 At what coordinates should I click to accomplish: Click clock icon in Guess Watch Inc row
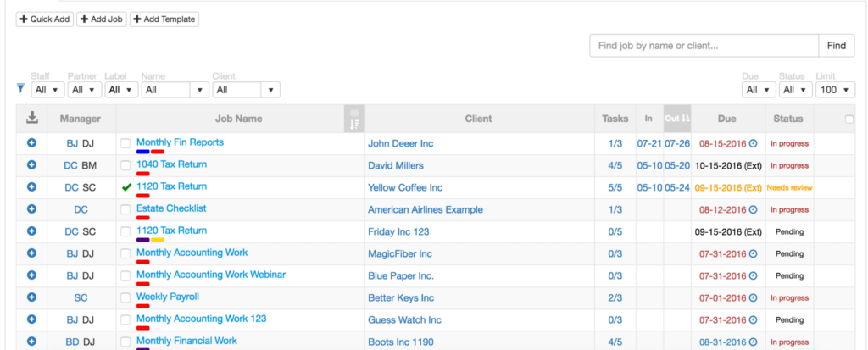pyautogui.click(x=753, y=320)
